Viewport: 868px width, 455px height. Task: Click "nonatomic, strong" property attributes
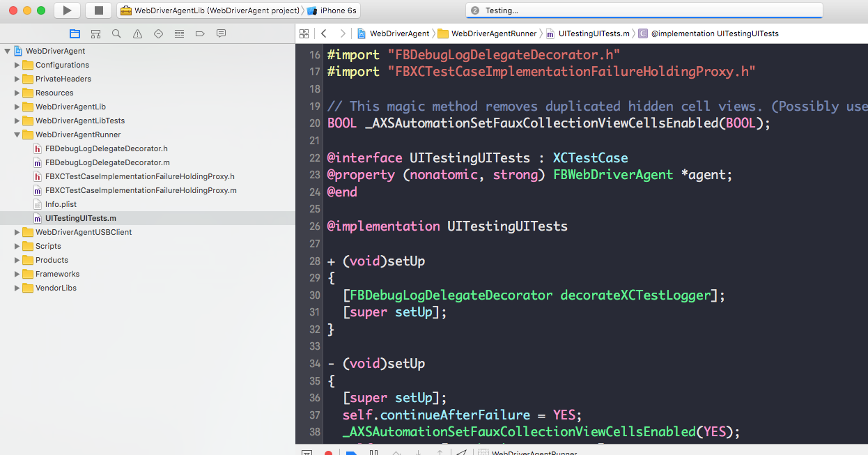[x=474, y=174]
